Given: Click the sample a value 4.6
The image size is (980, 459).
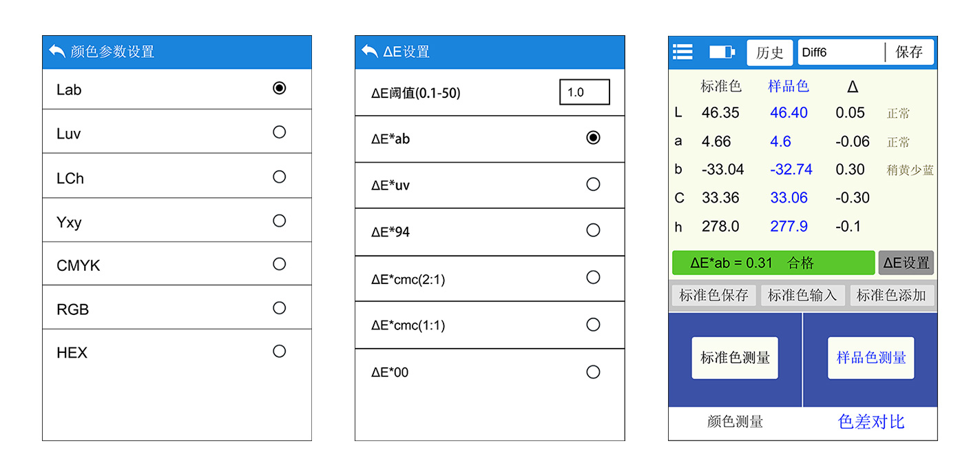Looking at the screenshot, I should tap(781, 141).
